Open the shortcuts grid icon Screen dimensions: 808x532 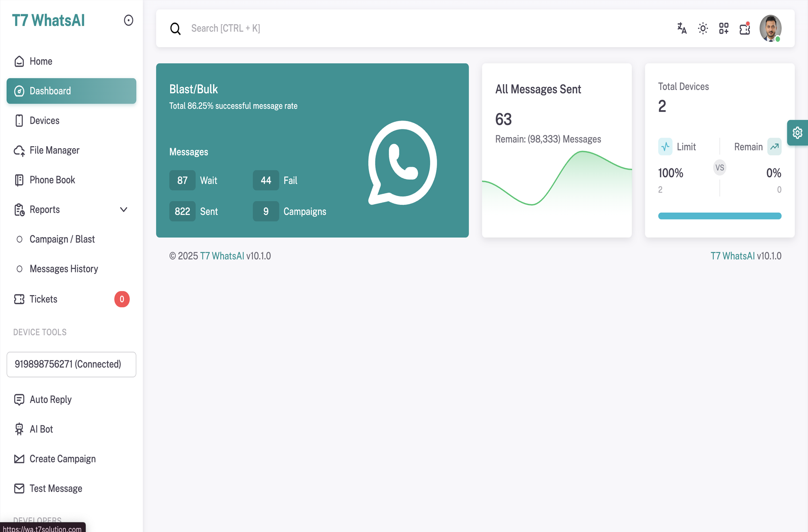coord(724,29)
